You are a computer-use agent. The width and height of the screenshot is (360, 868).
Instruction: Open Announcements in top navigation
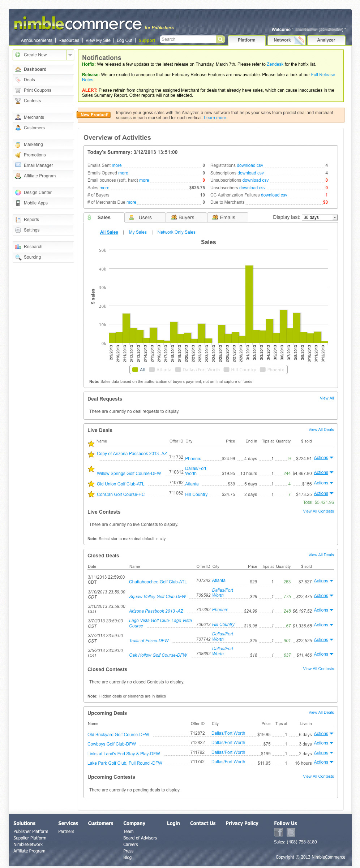tap(37, 40)
